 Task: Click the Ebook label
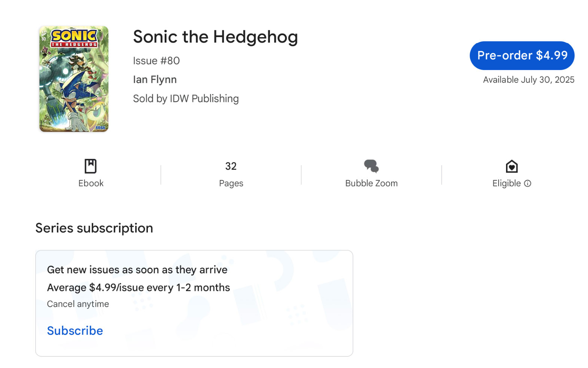click(91, 183)
